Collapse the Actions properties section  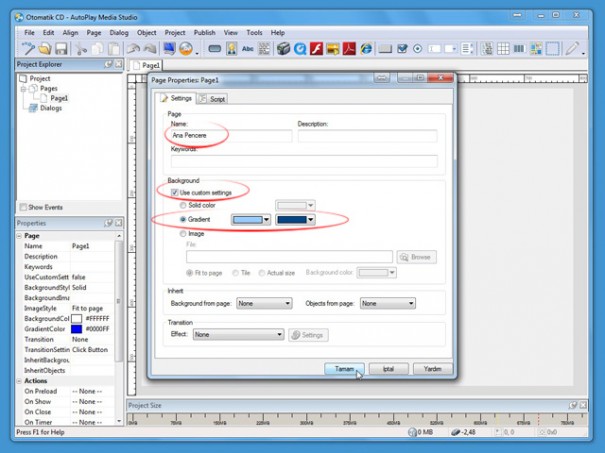tap(19, 381)
